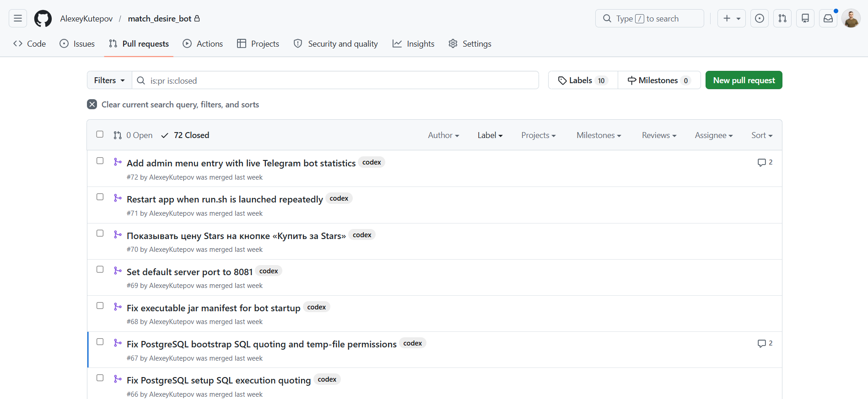Clear current search query with X icon

[92, 104]
